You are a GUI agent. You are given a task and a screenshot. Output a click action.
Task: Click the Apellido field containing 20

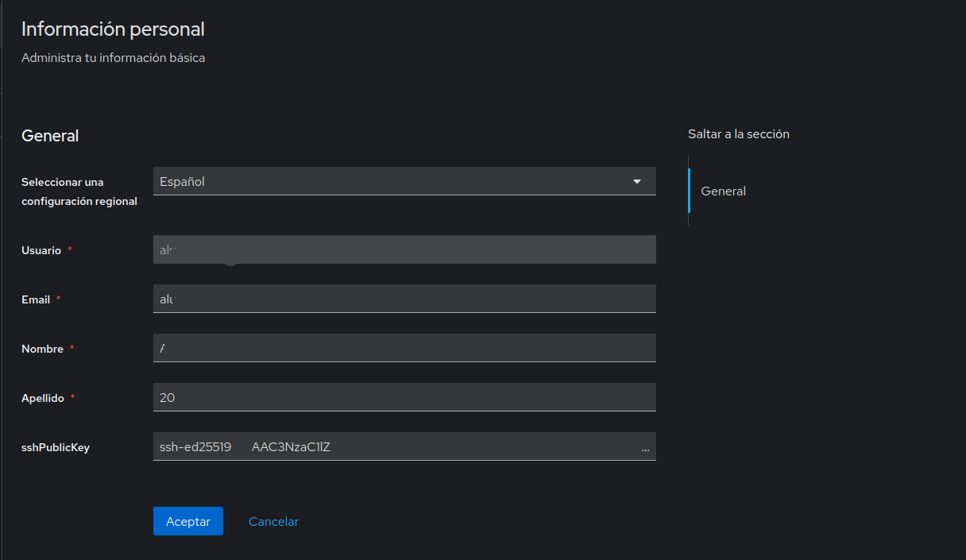point(404,397)
